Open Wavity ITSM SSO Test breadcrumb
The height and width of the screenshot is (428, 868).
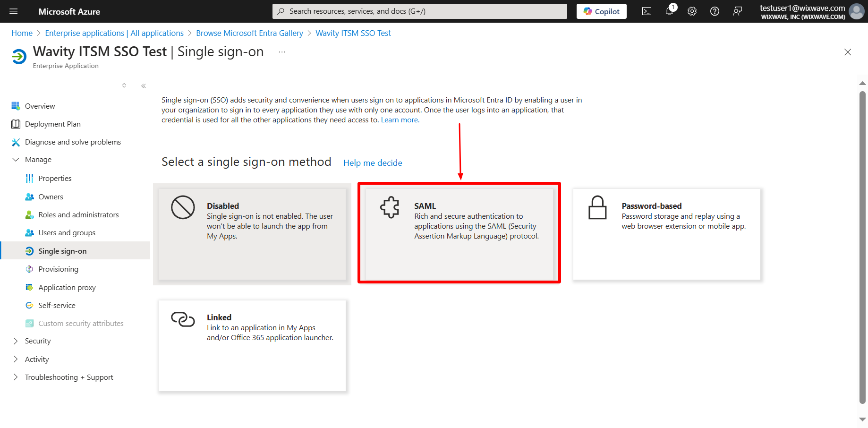tap(353, 33)
